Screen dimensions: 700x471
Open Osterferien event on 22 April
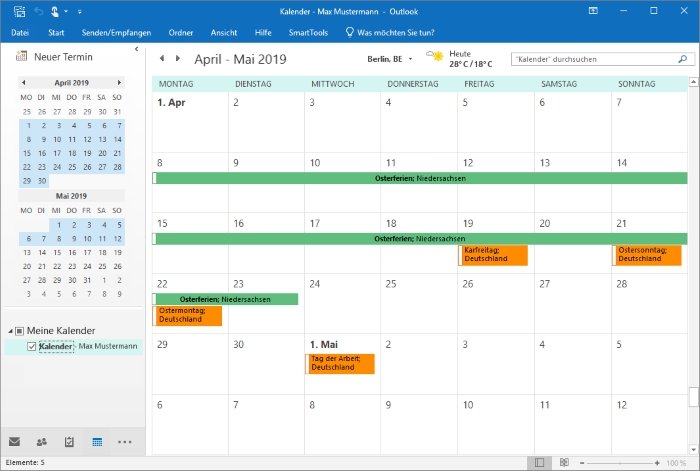(225, 299)
